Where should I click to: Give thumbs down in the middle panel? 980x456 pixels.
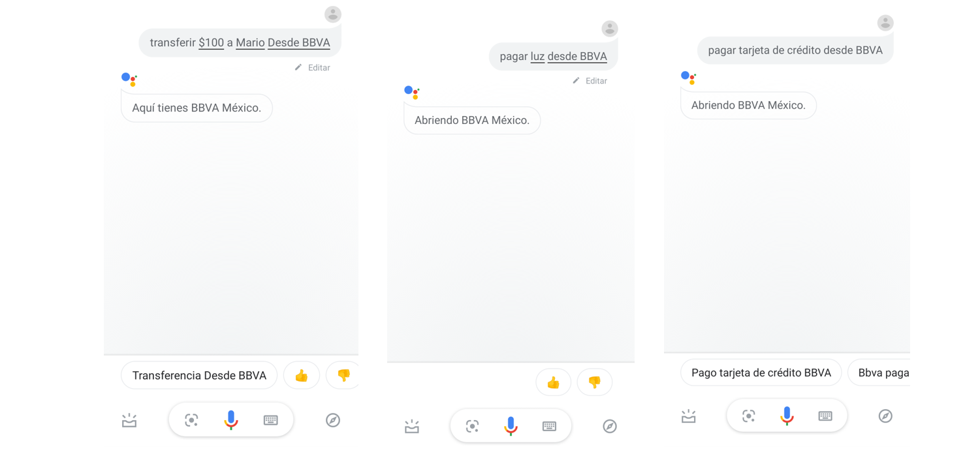595,382
